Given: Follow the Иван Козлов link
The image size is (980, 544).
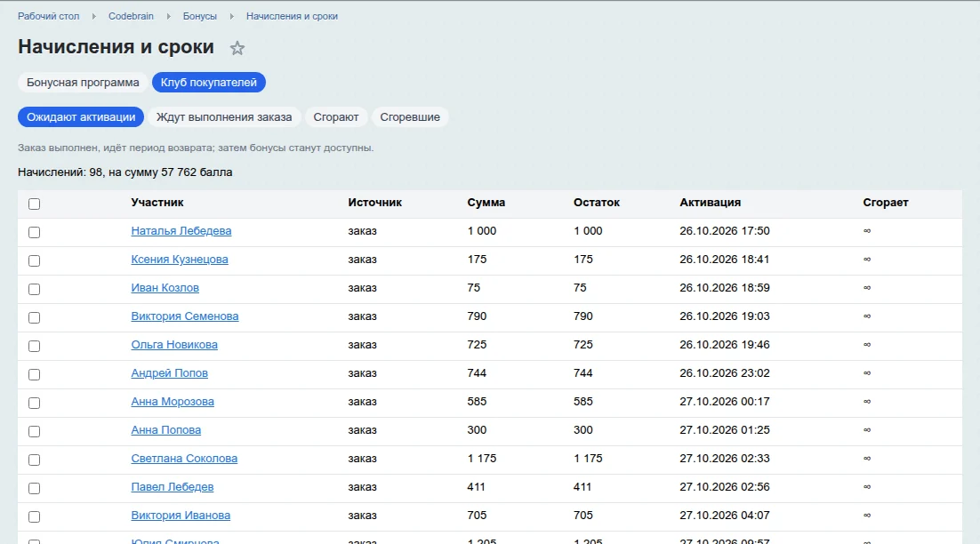Looking at the screenshot, I should pos(165,288).
